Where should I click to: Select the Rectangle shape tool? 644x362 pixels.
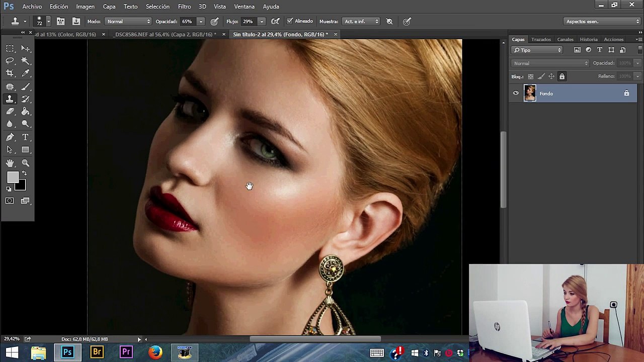coord(26,150)
